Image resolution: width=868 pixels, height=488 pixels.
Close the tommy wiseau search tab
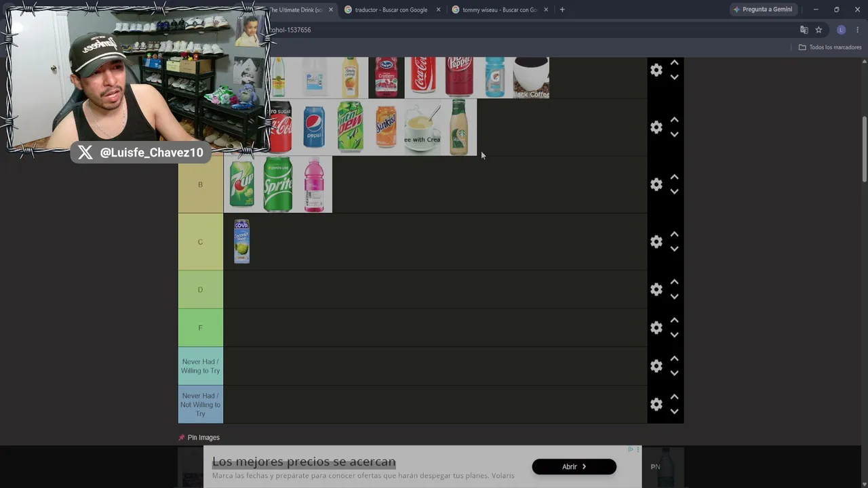(546, 9)
